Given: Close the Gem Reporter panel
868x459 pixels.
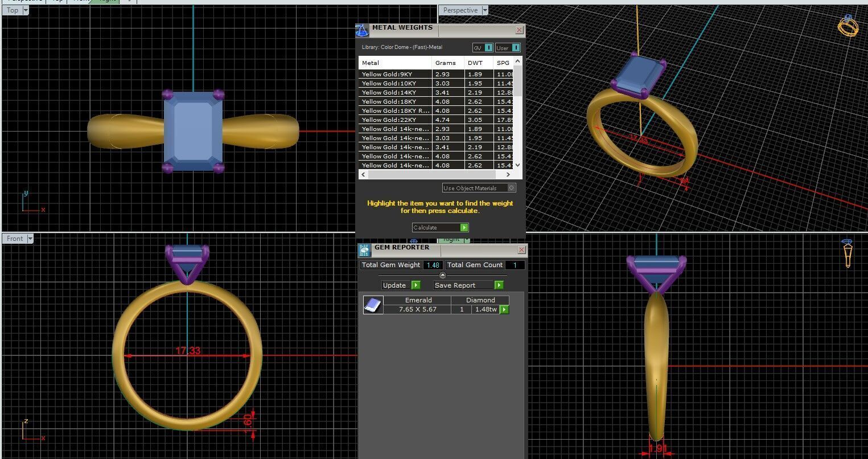Looking at the screenshot, I should click(x=521, y=250).
